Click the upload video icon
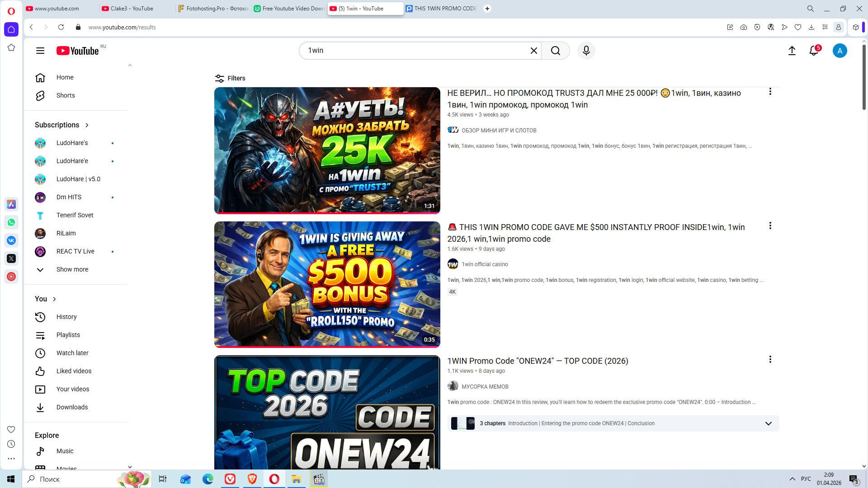The image size is (868, 488). [792, 51]
